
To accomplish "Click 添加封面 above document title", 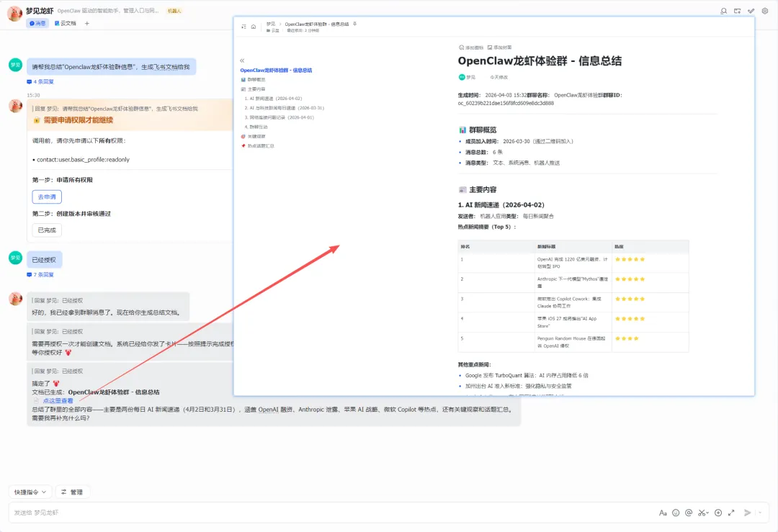I will 500,48.
